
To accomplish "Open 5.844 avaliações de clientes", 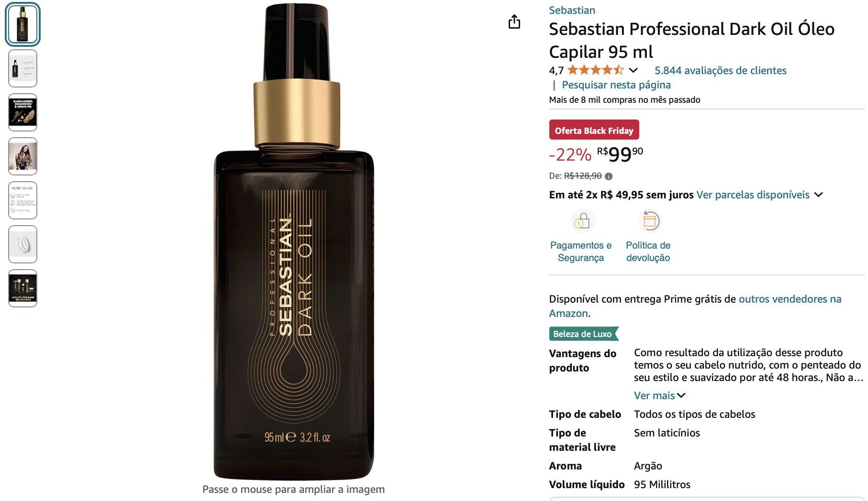I will (x=720, y=70).
